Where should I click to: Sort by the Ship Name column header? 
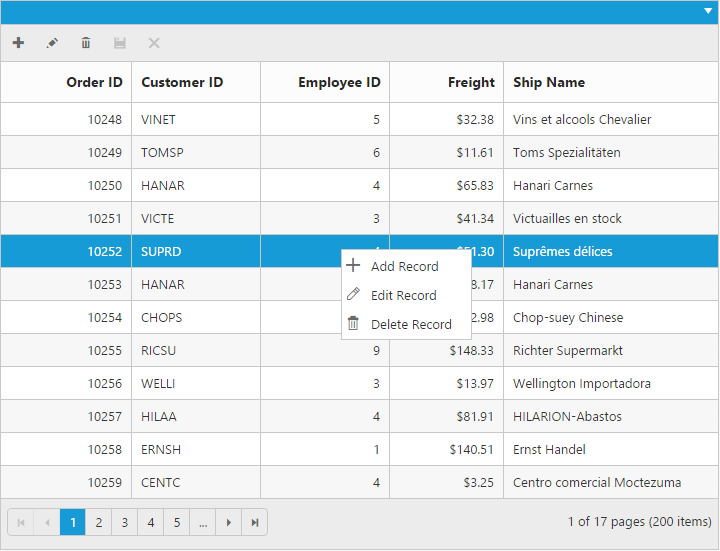click(x=549, y=82)
